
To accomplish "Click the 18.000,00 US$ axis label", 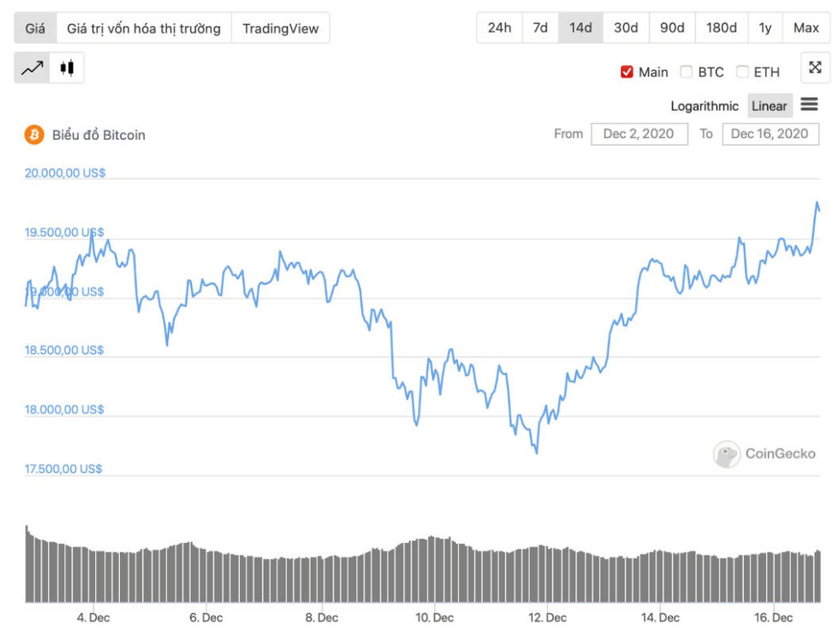I will coord(64,410).
